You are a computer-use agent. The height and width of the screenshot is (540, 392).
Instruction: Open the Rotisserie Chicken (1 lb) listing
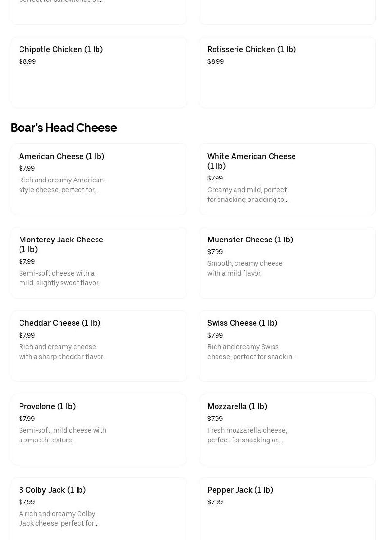click(287, 72)
